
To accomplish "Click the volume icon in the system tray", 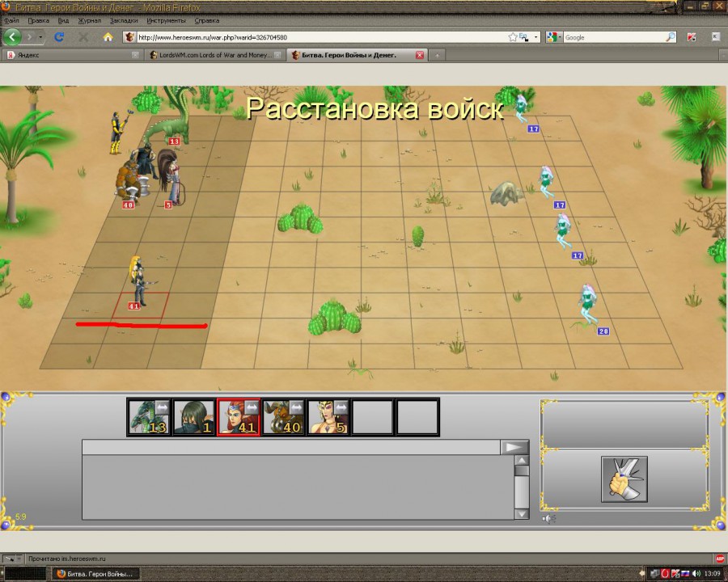I will pyautogui.click(x=696, y=574).
